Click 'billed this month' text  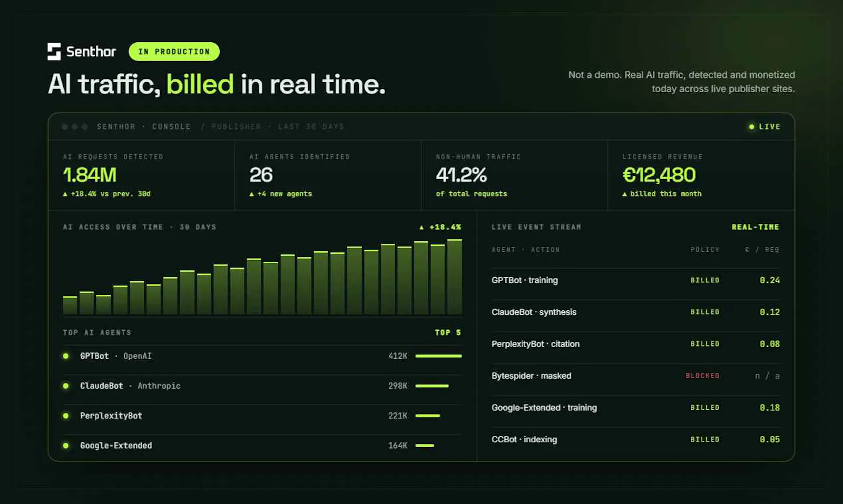click(662, 194)
